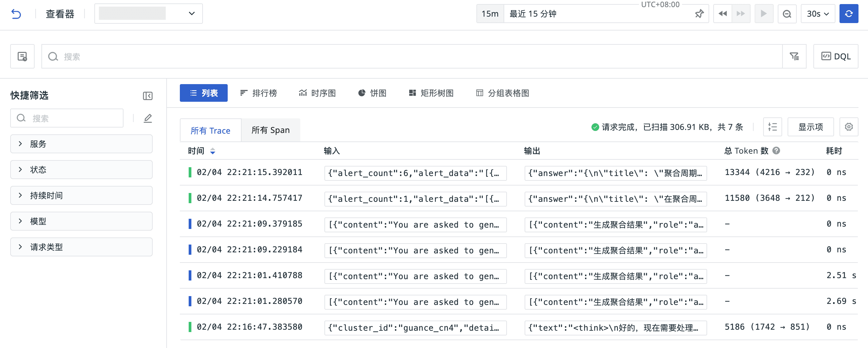Switch to the 时序图 view tab
This screenshot has height=348, width=868.
pos(317,93)
